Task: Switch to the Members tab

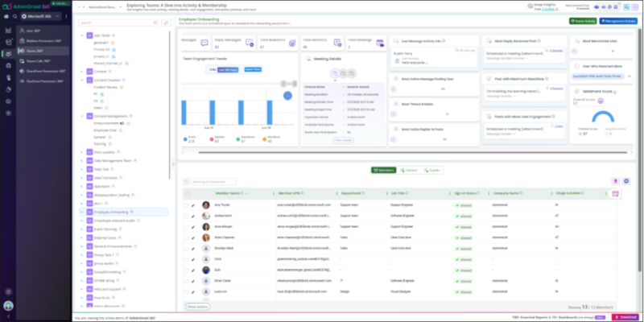Action: pyautogui.click(x=384, y=170)
